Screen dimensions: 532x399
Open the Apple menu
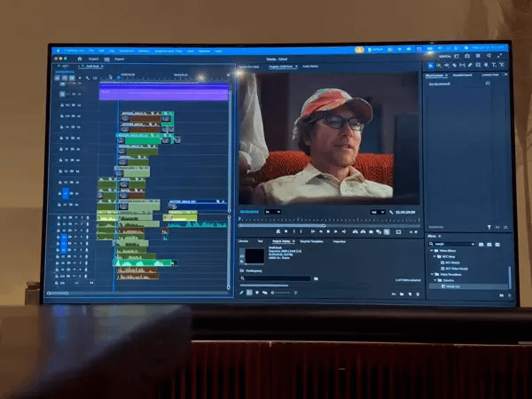coord(58,51)
